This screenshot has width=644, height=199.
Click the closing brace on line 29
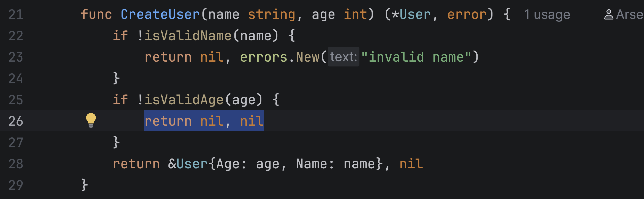click(84, 185)
